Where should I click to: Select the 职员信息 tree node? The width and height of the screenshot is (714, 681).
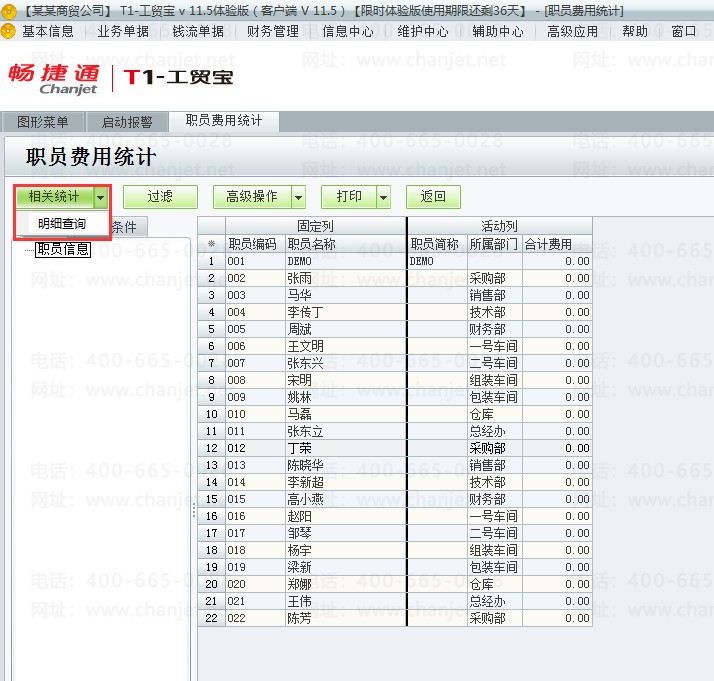(63, 249)
